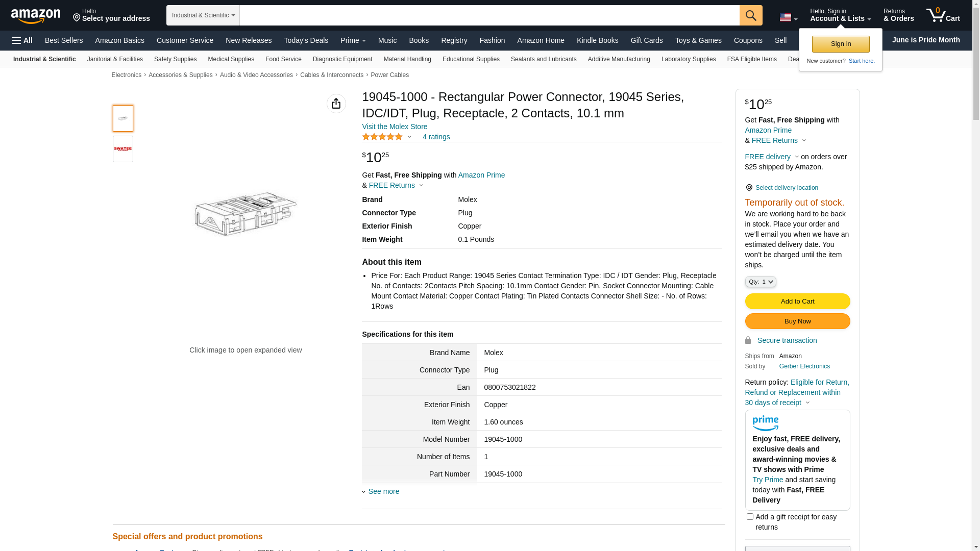Click the yellow Sign in button
This screenshot has width=980, height=551.
point(841,44)
